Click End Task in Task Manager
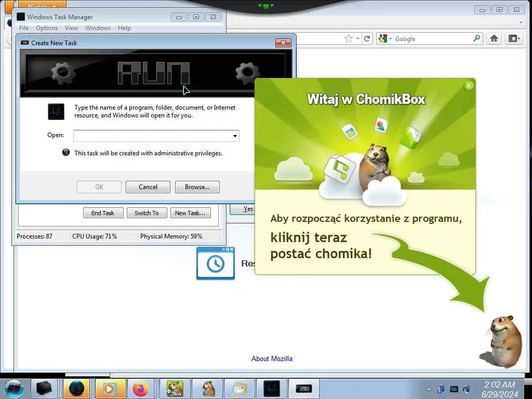Screen dimensions: 532x399 [x=103, y=212]
